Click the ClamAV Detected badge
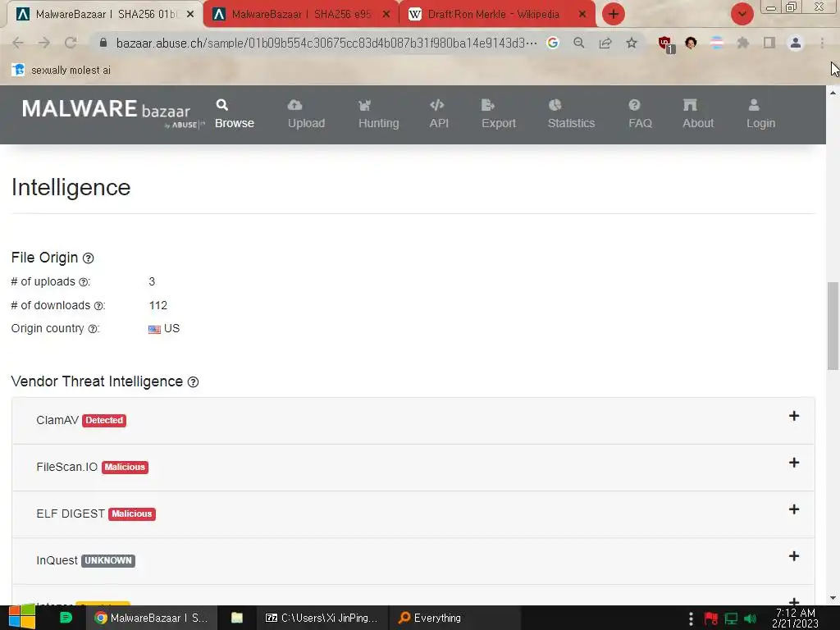 click(104, 421)
